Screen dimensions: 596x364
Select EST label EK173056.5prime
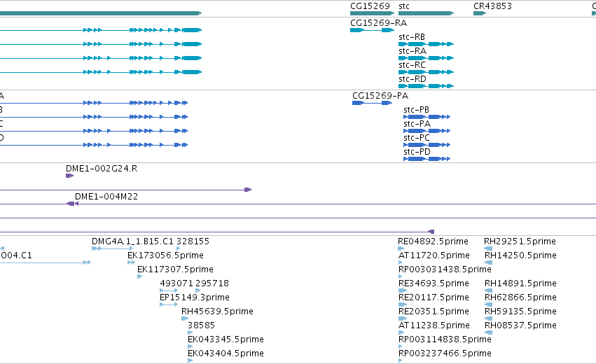click(x=165, y=255)
